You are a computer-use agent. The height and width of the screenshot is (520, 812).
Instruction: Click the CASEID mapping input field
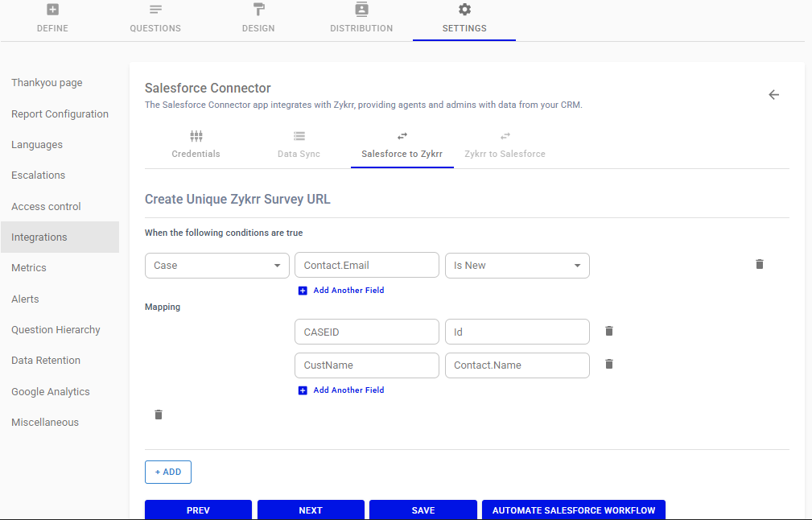[367, 332]
